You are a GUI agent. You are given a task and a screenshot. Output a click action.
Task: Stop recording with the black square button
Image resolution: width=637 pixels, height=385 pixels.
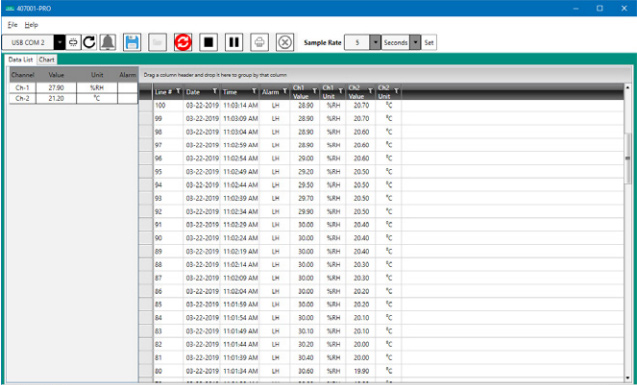coord(208,42)
